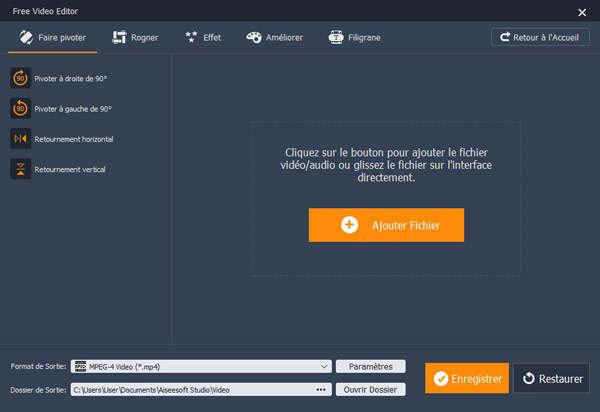Open the MPEG-4 Video format combo box
Screen dimensions: 600x412
(x=201, y=366)
